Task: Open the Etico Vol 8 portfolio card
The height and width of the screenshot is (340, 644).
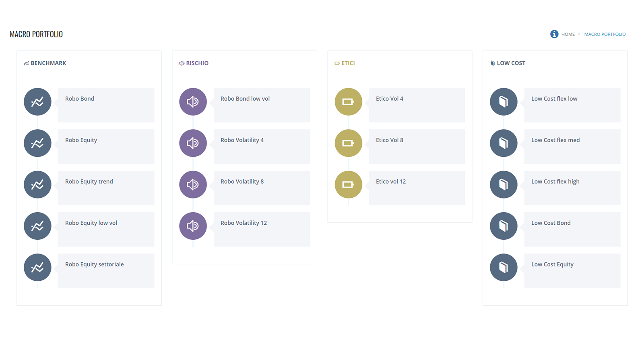Action: (417, 146)
